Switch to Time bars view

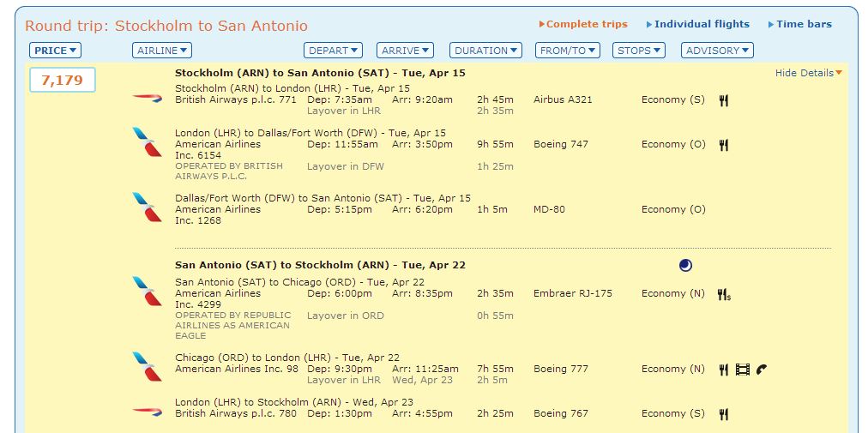(803, 24)
